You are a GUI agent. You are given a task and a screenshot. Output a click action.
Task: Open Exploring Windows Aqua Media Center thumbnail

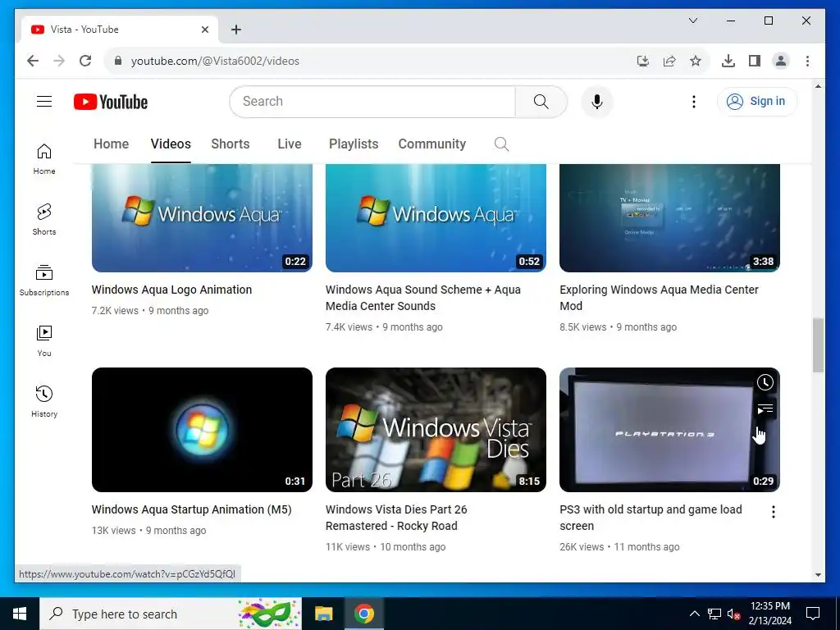pos(669,217)
